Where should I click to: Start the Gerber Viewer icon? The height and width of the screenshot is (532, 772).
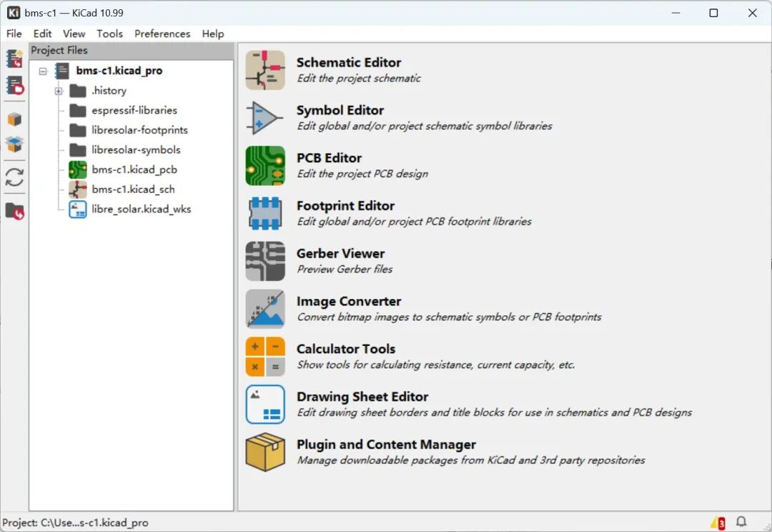tap(265, 261)
